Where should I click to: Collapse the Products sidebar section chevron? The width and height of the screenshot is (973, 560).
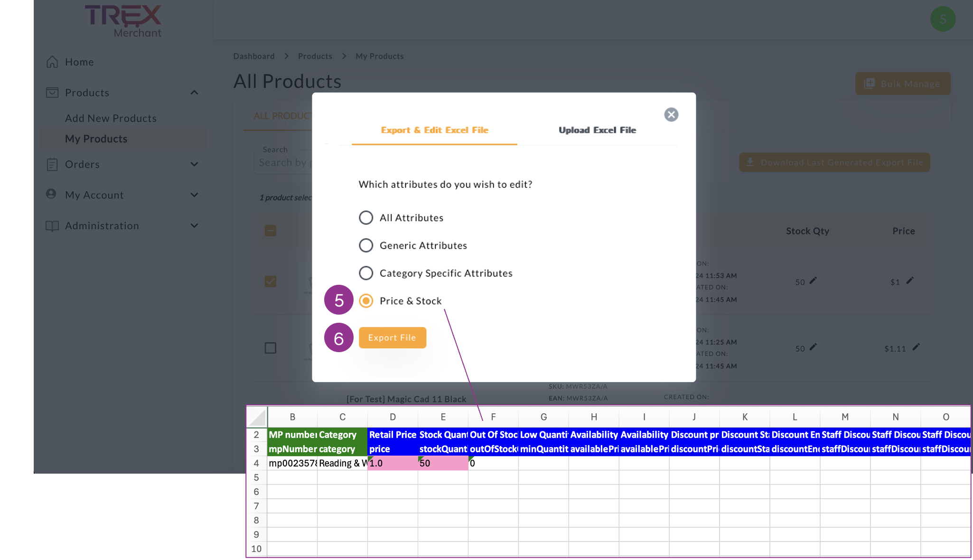click(x=194, y=93)
